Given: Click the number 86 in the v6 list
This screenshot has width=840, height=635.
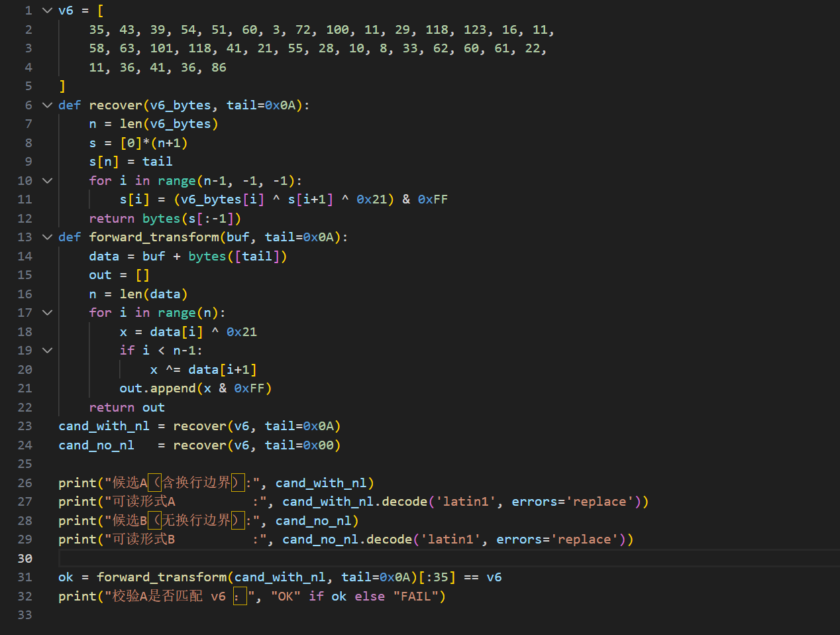Looking at the screenshot, I should (x=219, y=68).
